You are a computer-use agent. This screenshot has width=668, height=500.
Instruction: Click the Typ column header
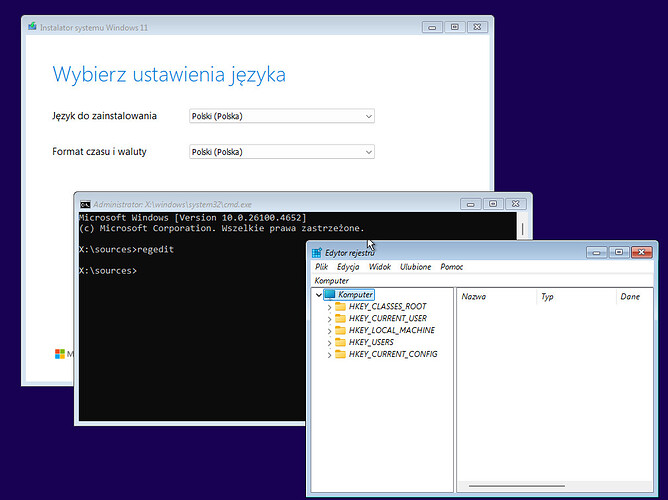point(576,296)
